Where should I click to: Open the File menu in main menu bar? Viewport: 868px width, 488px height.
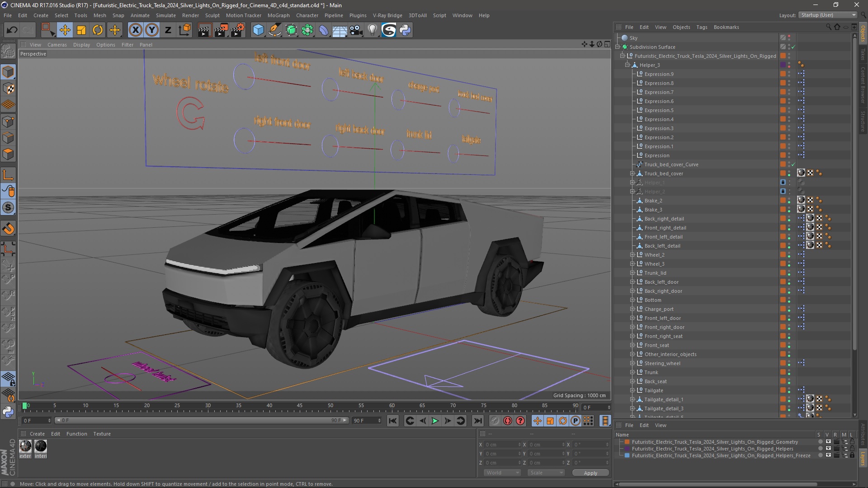pos(8,15)
